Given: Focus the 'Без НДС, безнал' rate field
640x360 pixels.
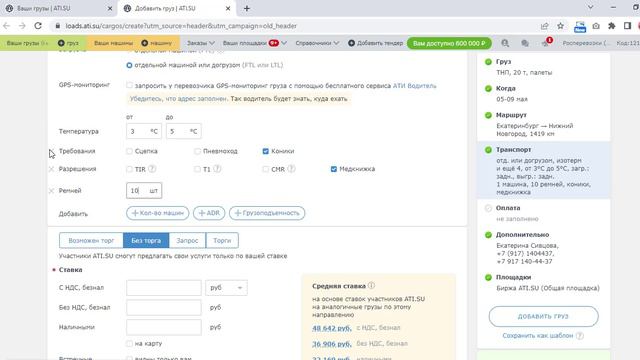Looking at the screenshot, I should [164, 307].
